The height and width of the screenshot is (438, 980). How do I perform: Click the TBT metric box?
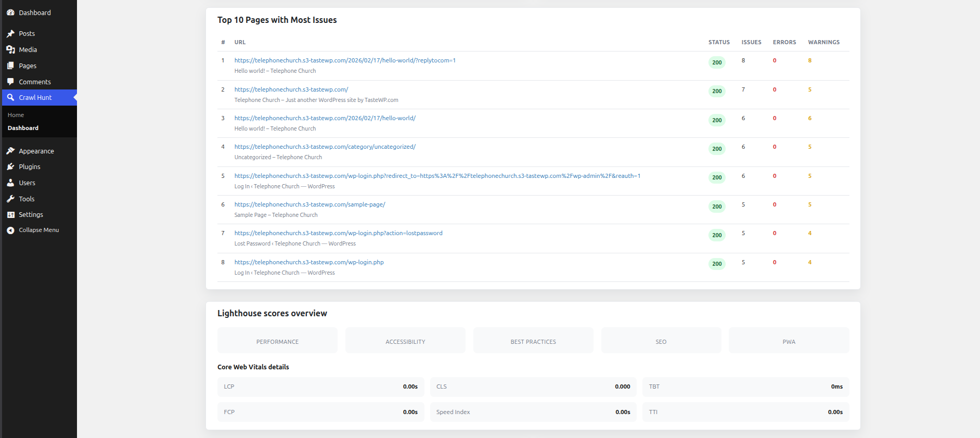pyautogui.click(x=745, y=387)
